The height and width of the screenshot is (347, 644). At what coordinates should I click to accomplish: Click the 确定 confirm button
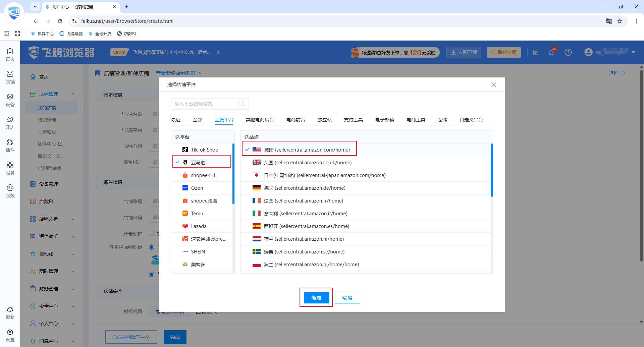click(x=316, y=298)
